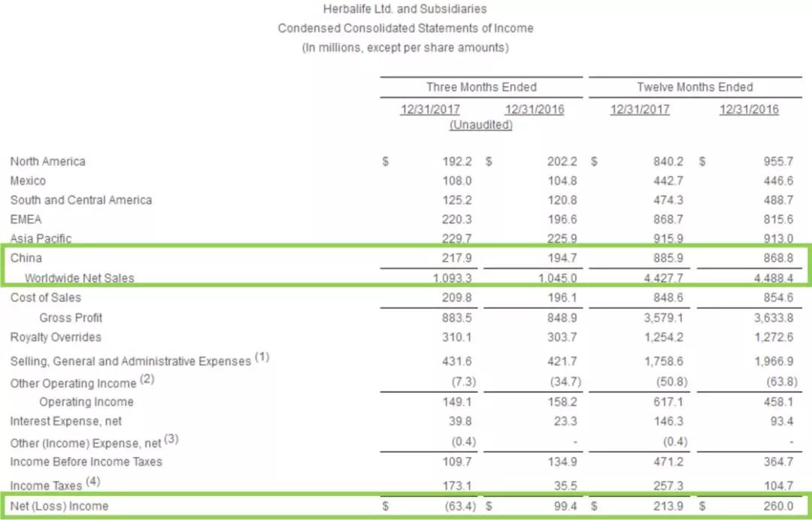
Task: Select 'Other (Income) Expense, net' label
Action: (x=86, y=443)
